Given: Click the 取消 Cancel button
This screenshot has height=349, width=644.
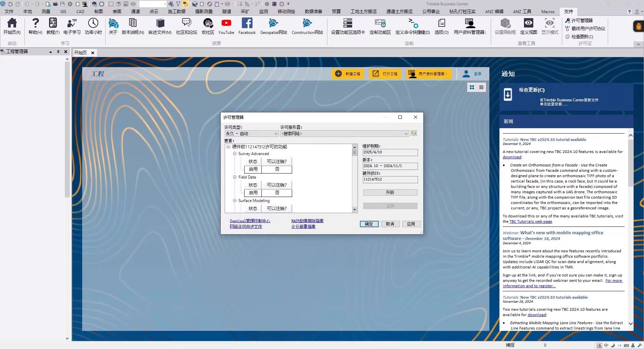Looking at the screenshot, I should [390, 224].
